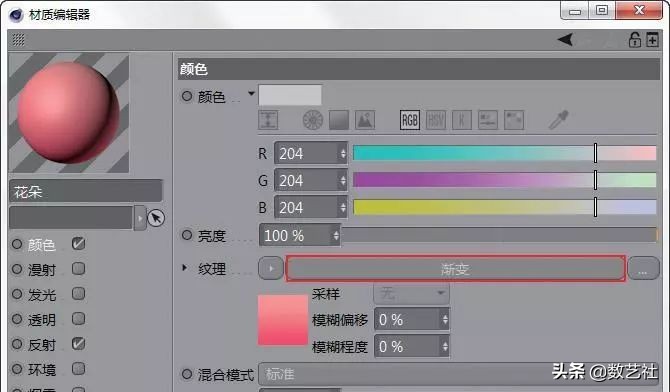Enable the 发光 channel checkbox

pos(79,294)
